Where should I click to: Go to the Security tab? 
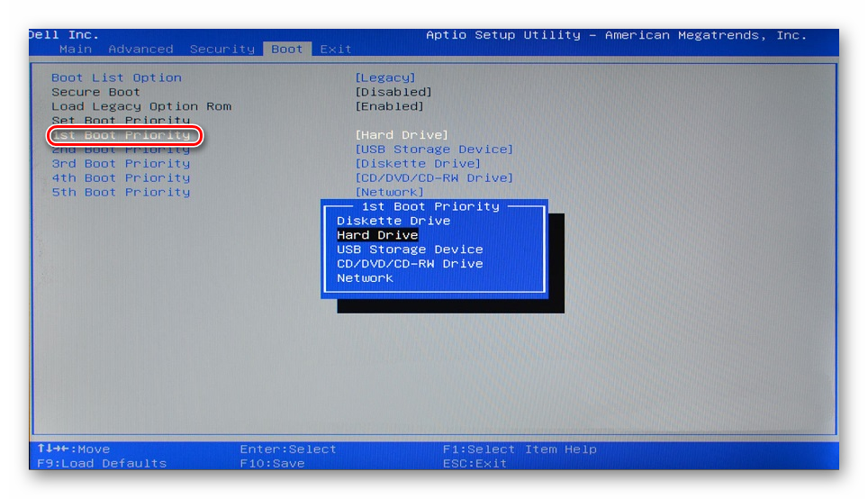pyautogui.click(x=222, y=49)
